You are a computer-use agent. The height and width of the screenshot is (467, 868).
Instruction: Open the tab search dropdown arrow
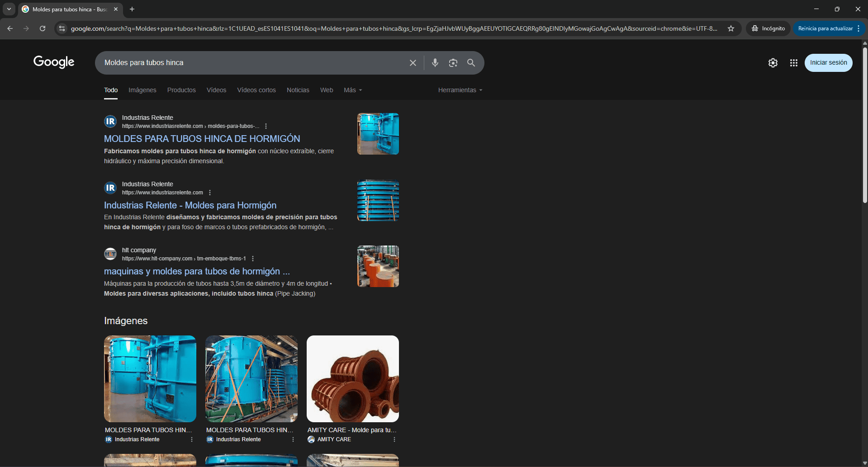coord(9,9)
